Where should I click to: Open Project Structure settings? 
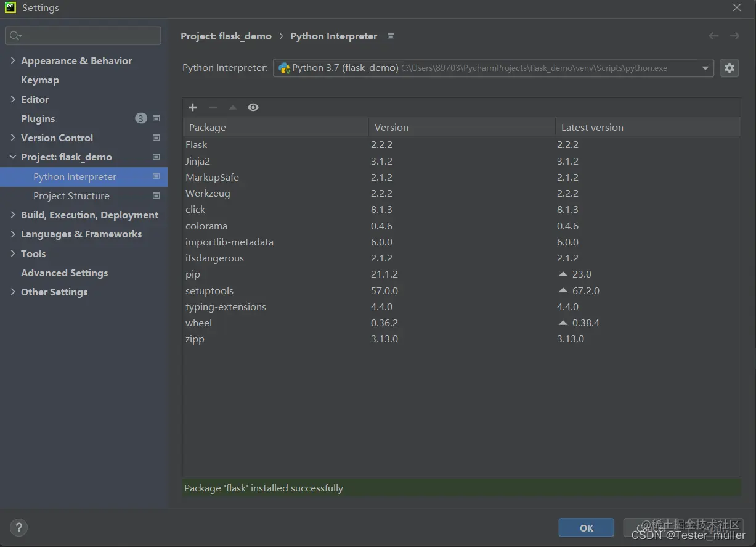(x=71, y=195)
